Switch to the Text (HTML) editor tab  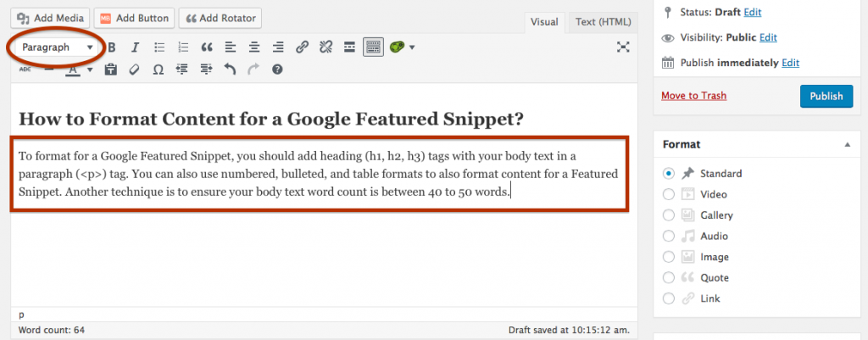pyautogui.click(x=603, y=22)
